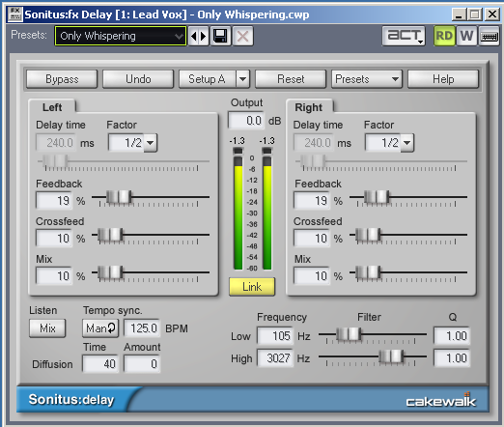Click the keyboard icon button
Screen dimensions: 504x427
[490, 36]
